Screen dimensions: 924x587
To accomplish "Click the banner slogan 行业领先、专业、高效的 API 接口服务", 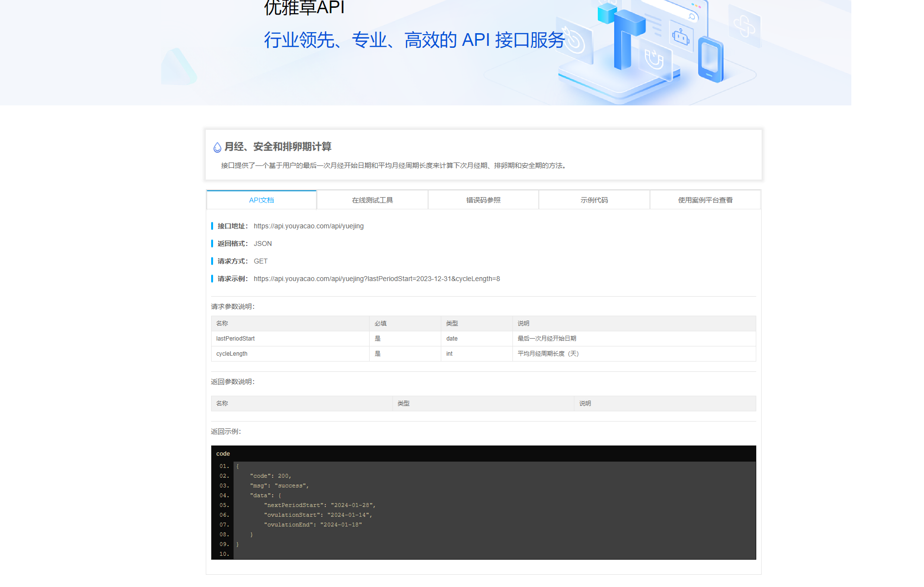I will (x=414, y=40).
